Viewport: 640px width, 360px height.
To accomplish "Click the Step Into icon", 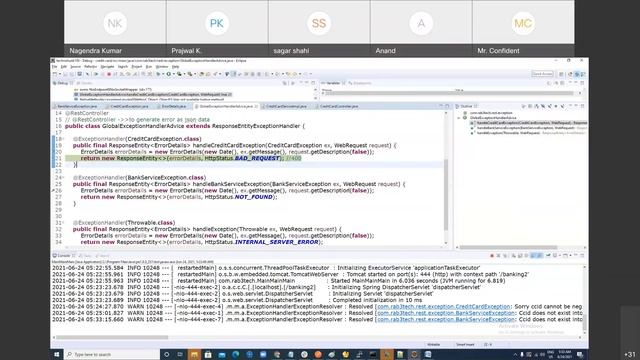I will (122, 74).
